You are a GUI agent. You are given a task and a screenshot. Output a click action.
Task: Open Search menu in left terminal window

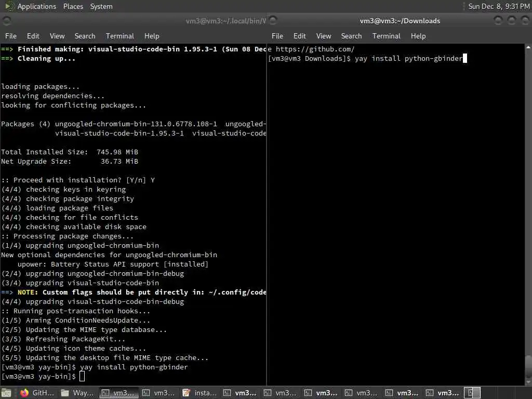click(85, 36)
